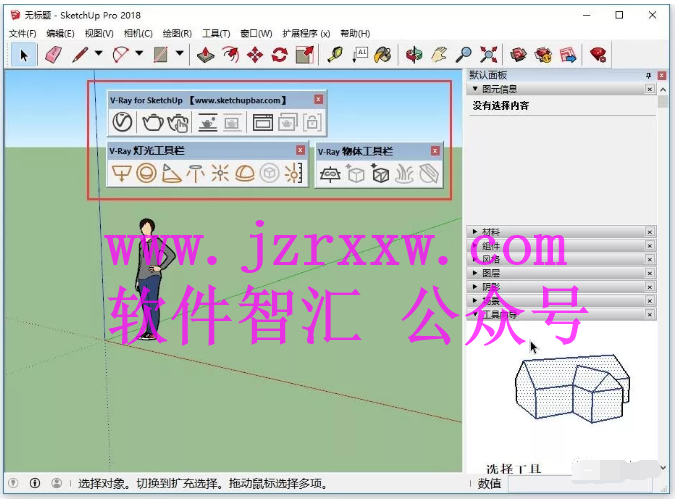Open the 3D Warehouse icon

pos(518,55)
